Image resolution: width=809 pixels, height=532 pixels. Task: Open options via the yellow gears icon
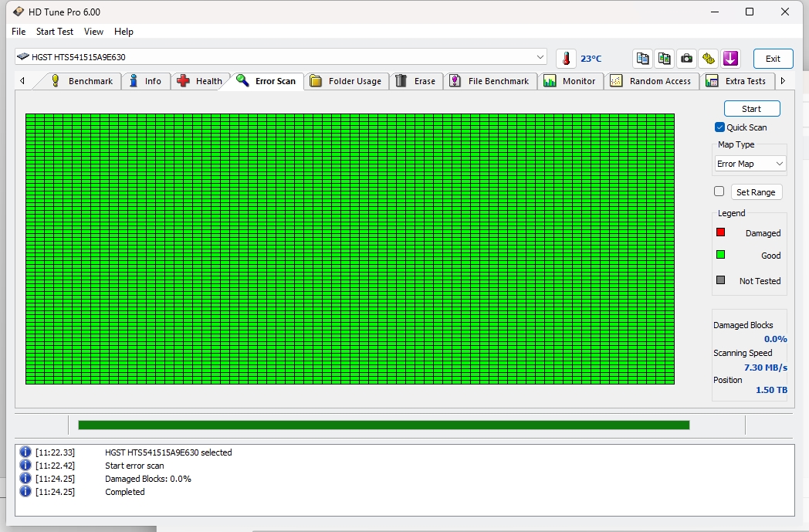pyautogui.click(x=709, y=59)
